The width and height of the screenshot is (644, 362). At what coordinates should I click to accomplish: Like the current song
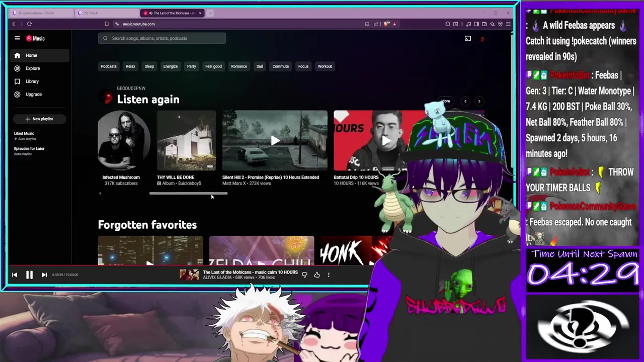pyautogui.click(x=317, y=275)
